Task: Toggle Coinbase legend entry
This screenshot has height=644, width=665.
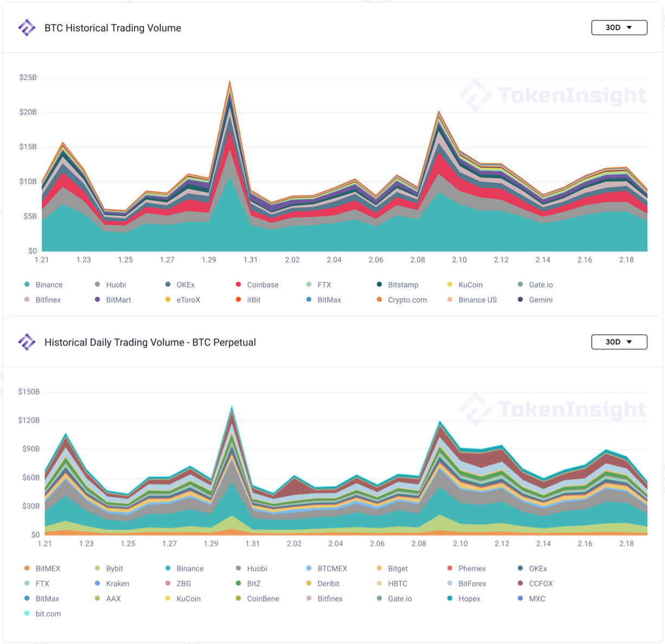Action: coord(257,285)
